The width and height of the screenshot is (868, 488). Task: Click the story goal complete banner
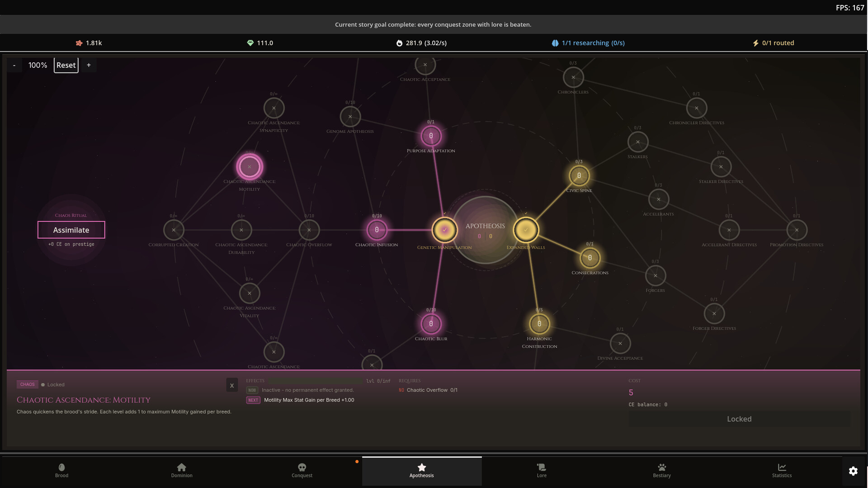click(x=433, y=24)
